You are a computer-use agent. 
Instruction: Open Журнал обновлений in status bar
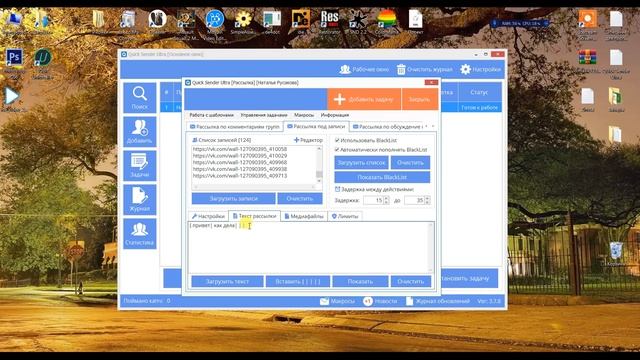(438, 301)
